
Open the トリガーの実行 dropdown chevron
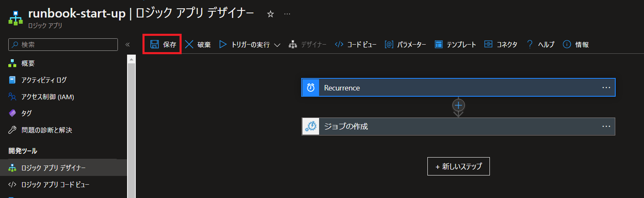(277, 45)
